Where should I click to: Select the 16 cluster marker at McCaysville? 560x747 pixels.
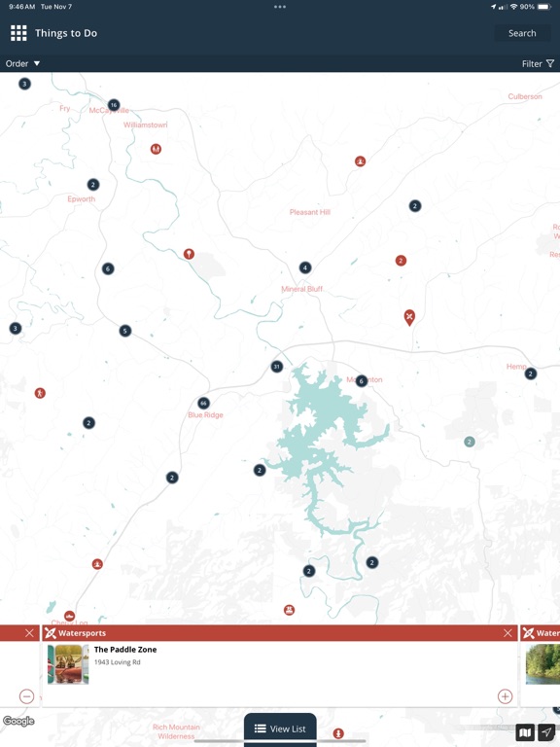tap(114, 105)
